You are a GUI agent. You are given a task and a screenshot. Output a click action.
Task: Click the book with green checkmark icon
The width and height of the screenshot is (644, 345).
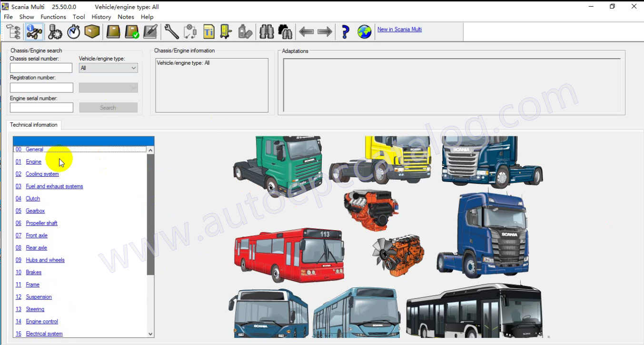pyautogui.click(x=132, y=32)
